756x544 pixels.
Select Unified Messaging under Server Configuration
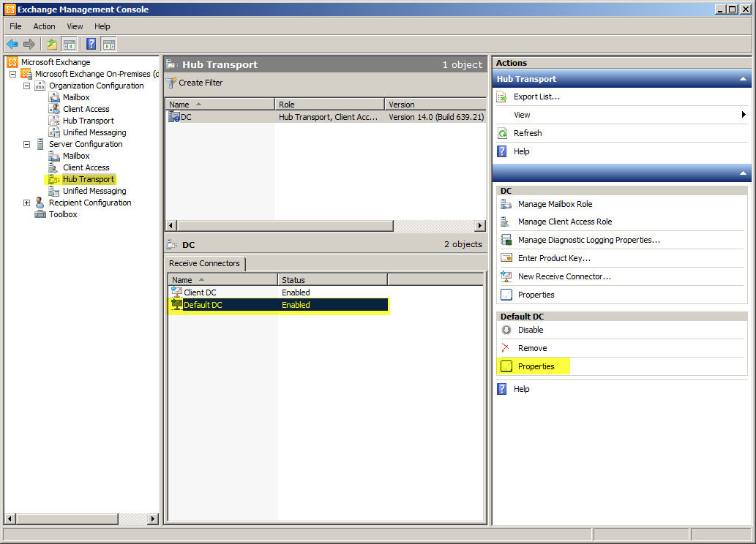pos(94,191)
